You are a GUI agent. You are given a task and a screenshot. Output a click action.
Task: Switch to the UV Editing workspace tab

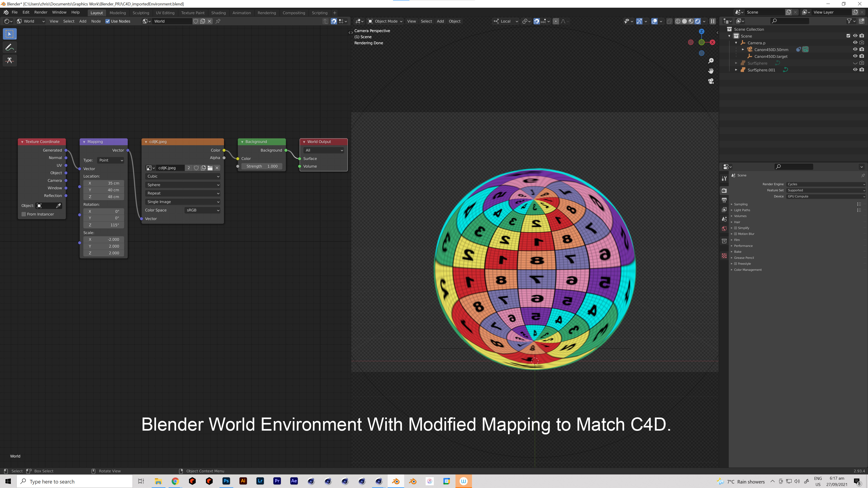tap(165, 13)
